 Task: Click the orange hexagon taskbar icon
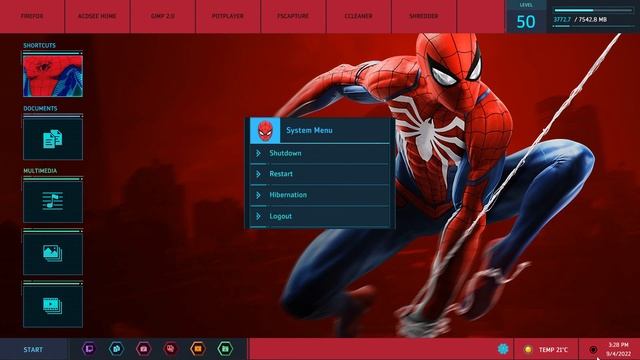198,349
